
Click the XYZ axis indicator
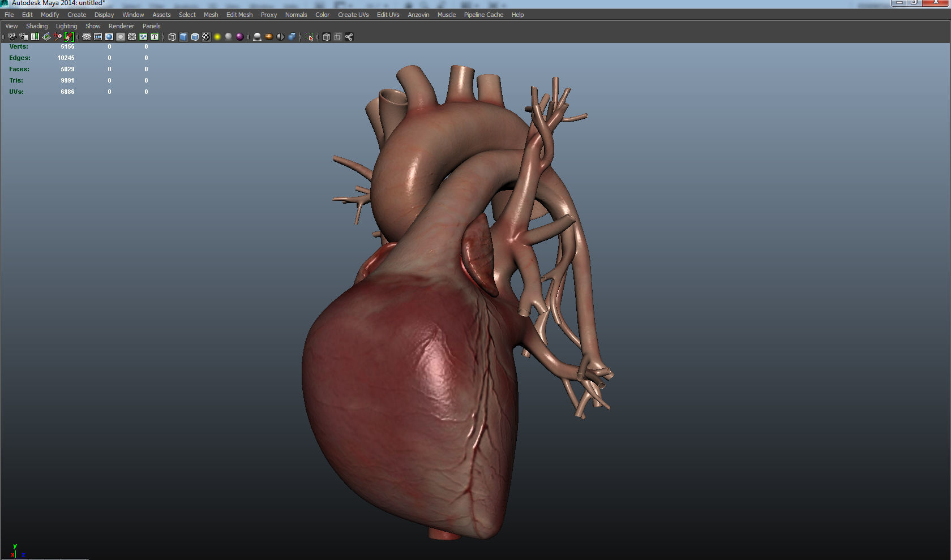tap(17, 551)
